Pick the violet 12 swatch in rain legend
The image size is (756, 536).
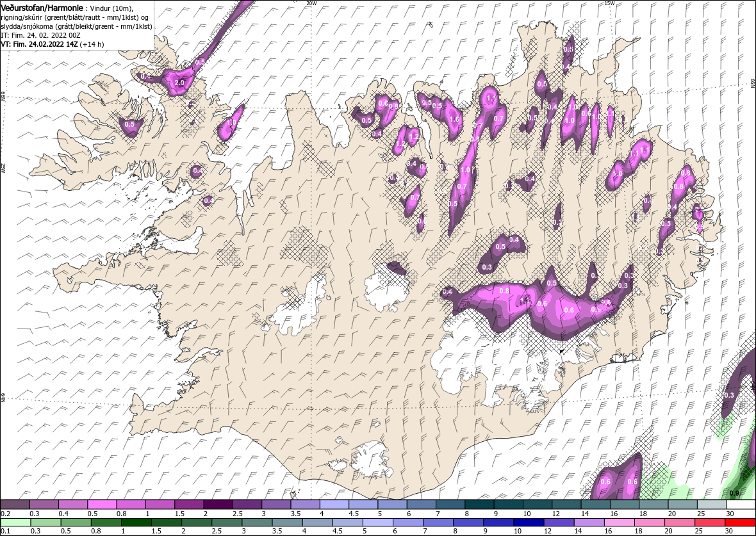[x=559, y=523]
